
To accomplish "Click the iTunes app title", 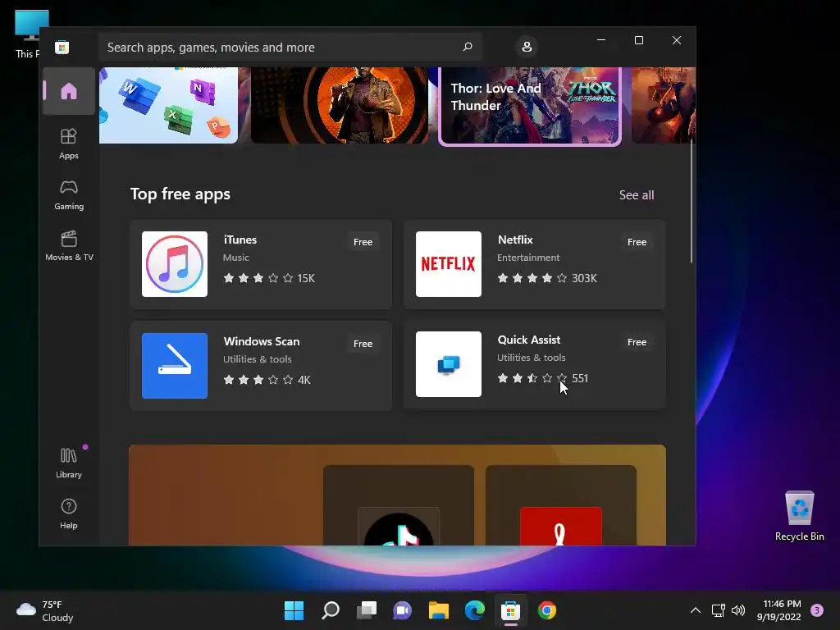I will click(x=240, y=240).
